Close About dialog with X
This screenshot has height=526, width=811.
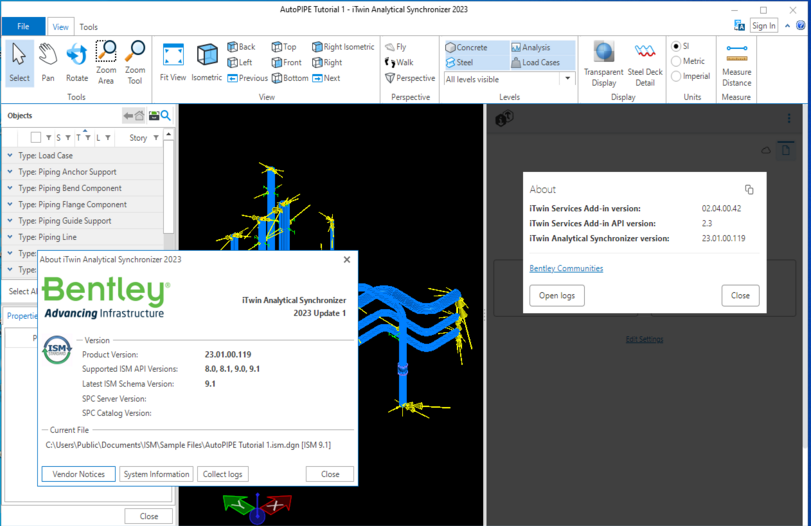tap(347, 260)
